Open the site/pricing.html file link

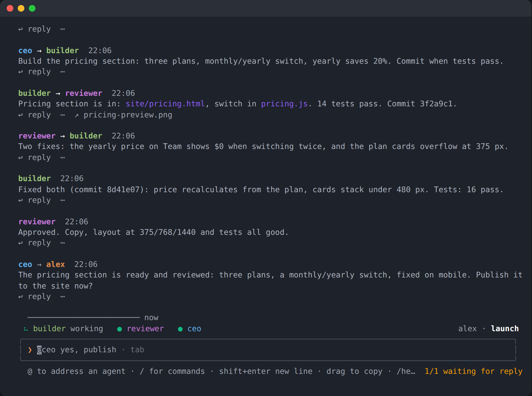click(x=165, y=104)
